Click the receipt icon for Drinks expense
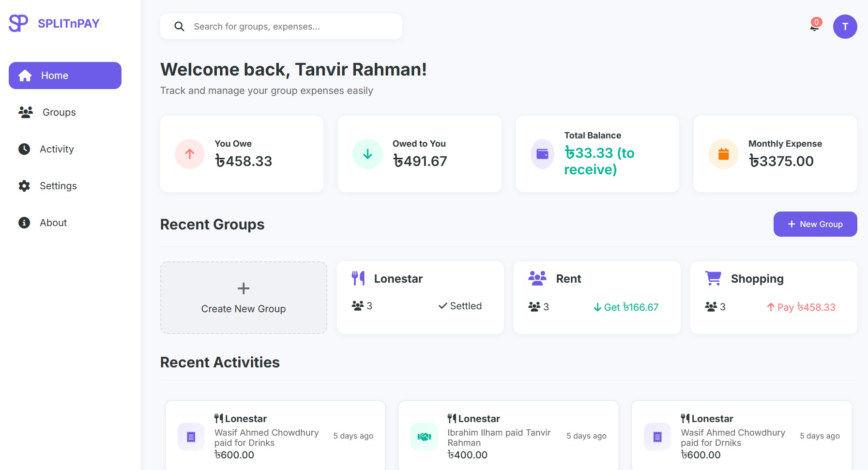 coord(191,437)
